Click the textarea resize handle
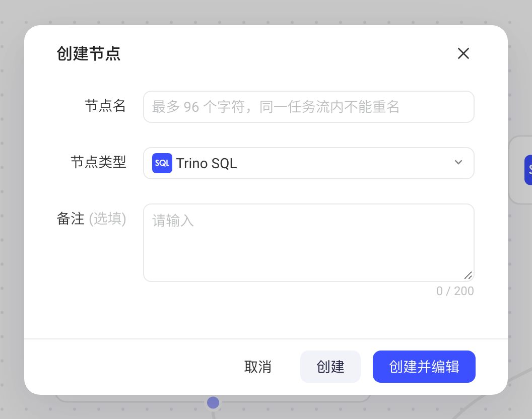Screen dimensions: 532x419 [x=468, y=275]
